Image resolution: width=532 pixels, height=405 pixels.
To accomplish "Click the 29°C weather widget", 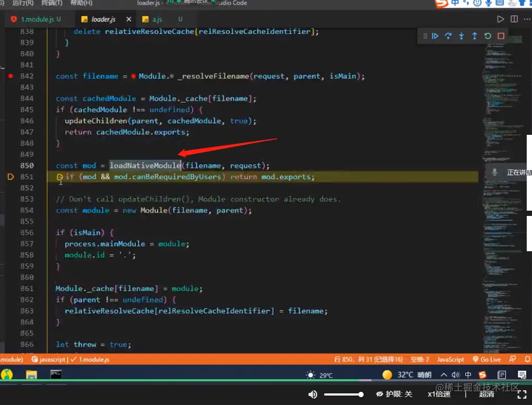I will click(x=319, y=375).
